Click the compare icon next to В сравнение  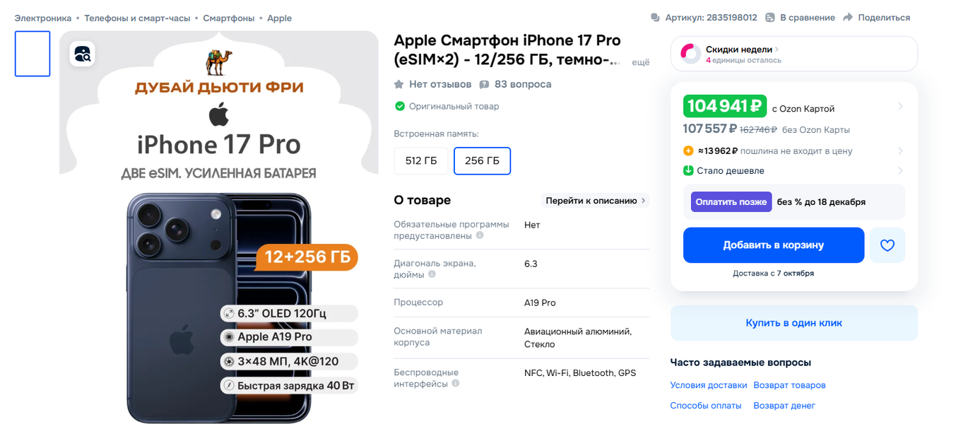772,18
